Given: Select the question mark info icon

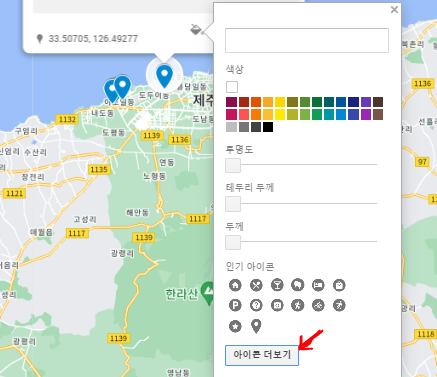Looking at the screenshot, I should [256, 305].
